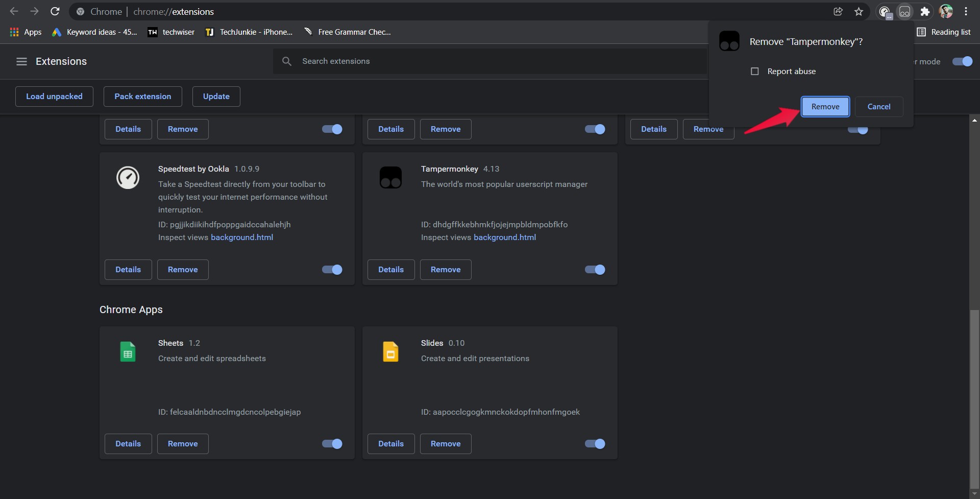980x499 pixels.
Task: Disable the Sheets app toggle
Action: pyautogui.click(x=332, y=444)
